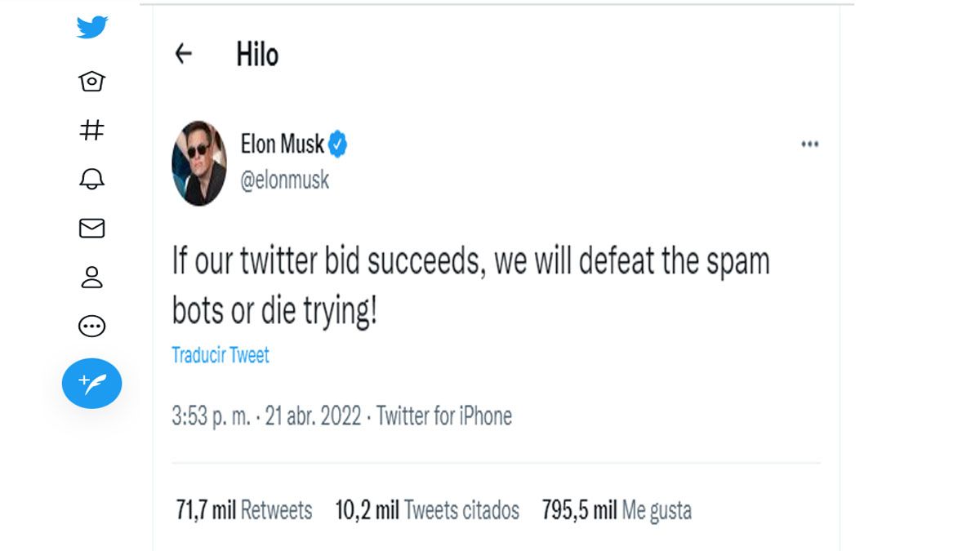The width and height of the screenshot is (980, 551).
Task: Open the Elon Musk display name
Action: click(282, 144)
